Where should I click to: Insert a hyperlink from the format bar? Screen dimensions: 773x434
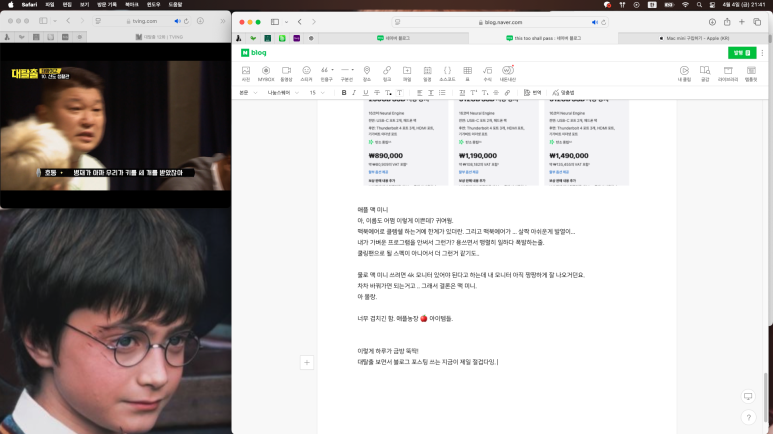pyautogui.click(x=507, y=93)
